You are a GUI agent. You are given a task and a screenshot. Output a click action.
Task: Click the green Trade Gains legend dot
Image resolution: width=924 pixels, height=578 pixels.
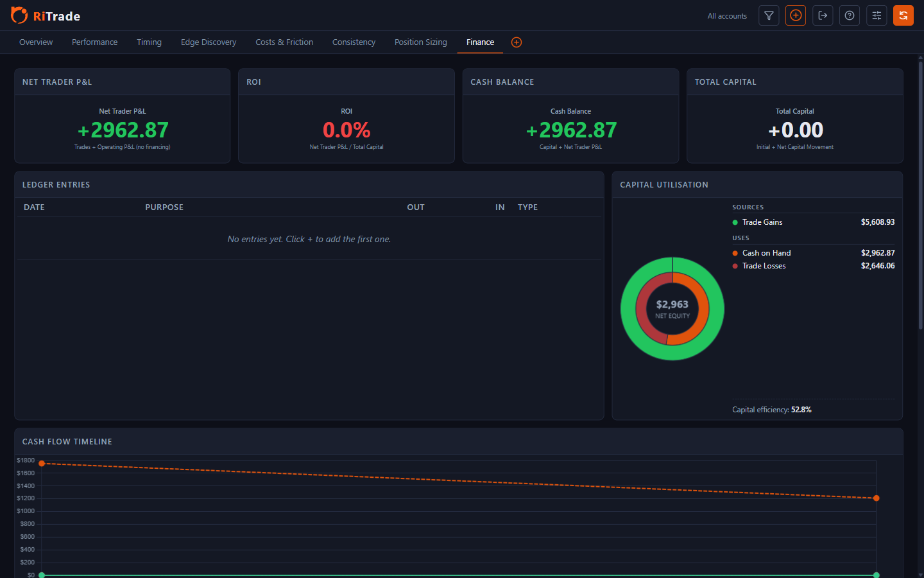coord(735,222)
